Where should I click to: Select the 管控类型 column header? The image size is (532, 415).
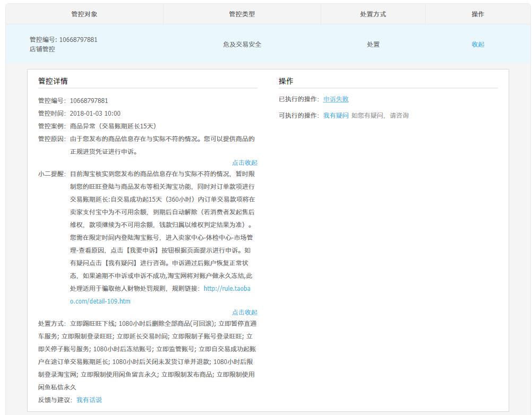click(242, 14)
